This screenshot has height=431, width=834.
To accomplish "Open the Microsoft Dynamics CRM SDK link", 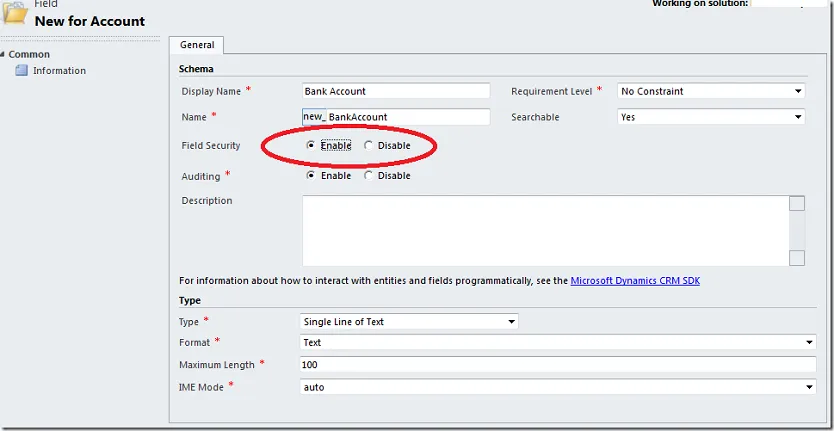I will (x=635, y=281).
